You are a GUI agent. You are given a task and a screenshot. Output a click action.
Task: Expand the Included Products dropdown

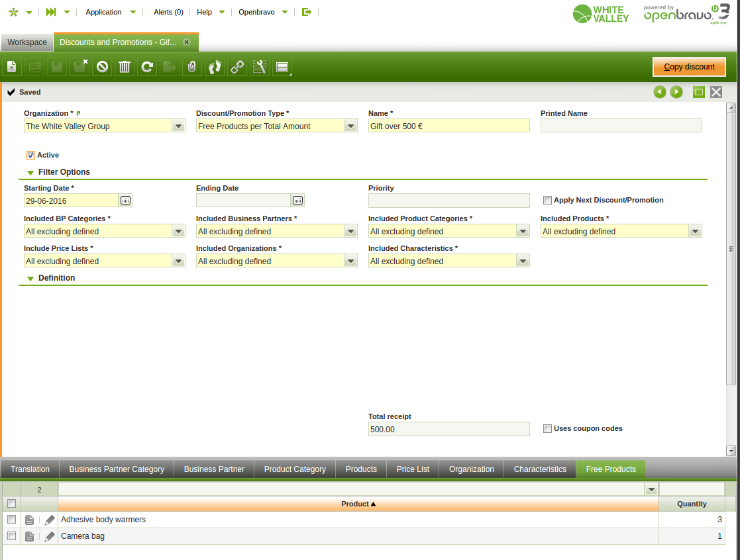click(695, 232)
